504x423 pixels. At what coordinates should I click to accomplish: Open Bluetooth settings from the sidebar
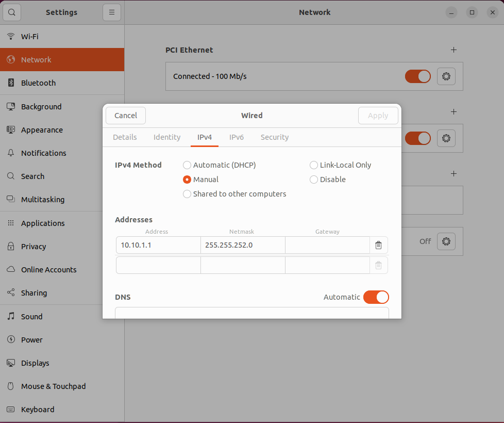[38, 83]
